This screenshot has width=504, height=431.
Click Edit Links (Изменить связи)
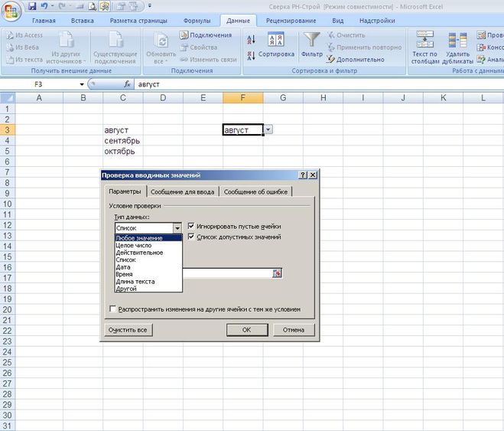[208, 60]
